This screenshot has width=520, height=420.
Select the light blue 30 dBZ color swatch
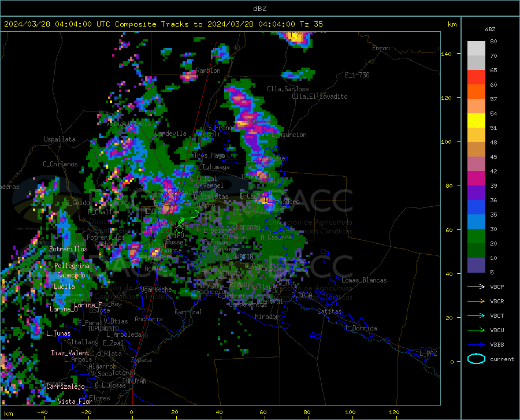click(x=476, y=222)
